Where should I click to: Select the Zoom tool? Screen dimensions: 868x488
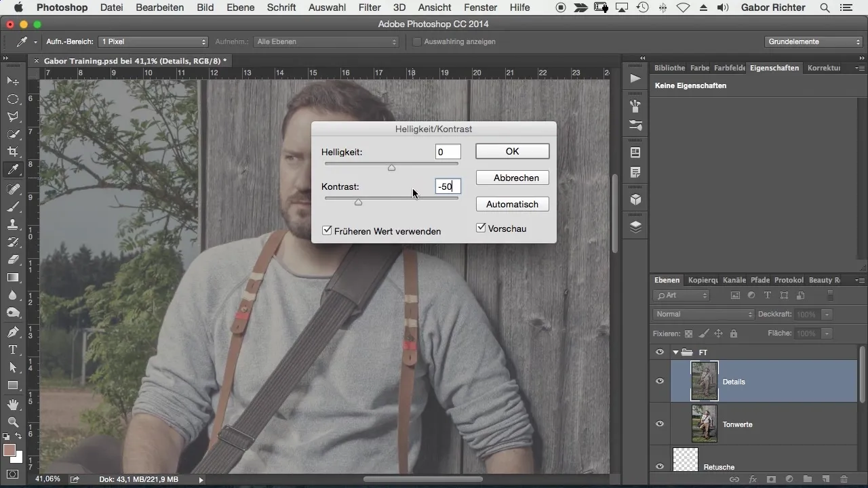(13, 422)
